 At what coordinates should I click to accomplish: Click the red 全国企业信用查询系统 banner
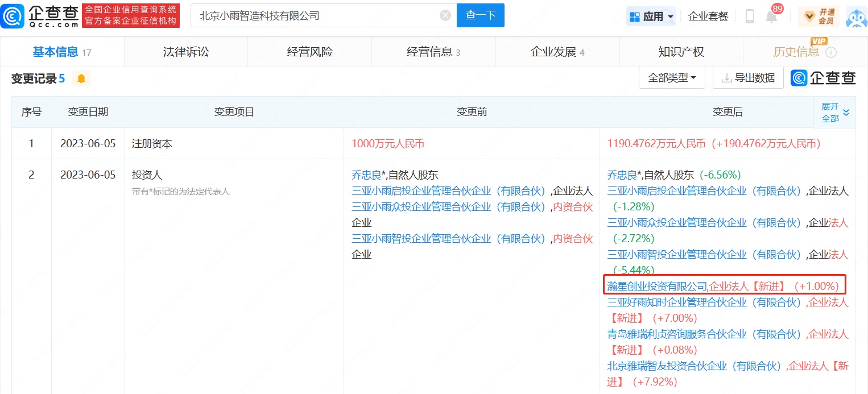click(131, 16)
